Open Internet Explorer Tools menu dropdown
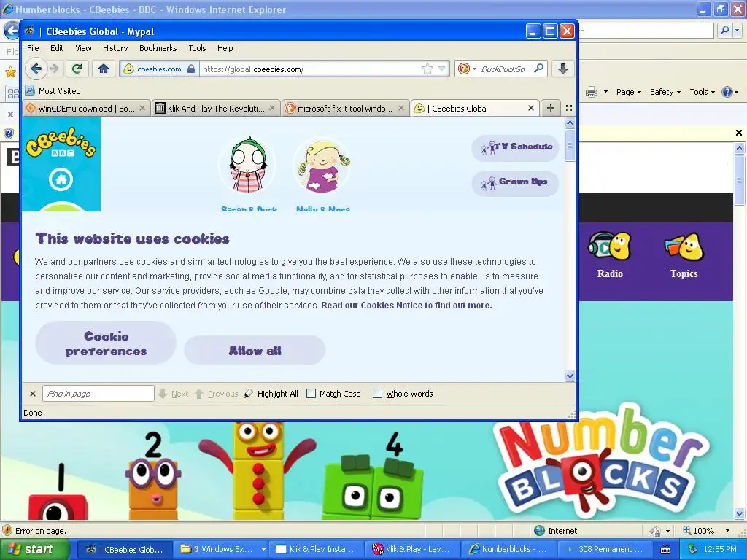Screen dimensions: 747x560 [703, 92]
